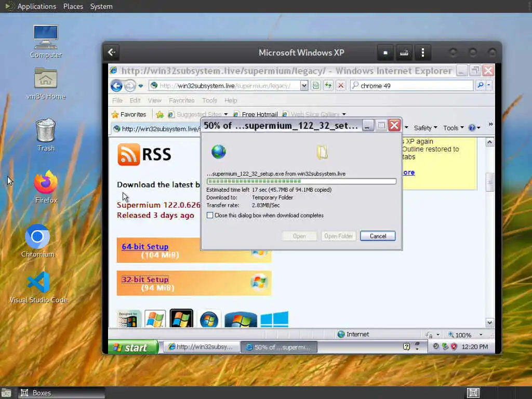
Task: Click Add to Favorites Bar icon
Action: (x=159, y=114)
